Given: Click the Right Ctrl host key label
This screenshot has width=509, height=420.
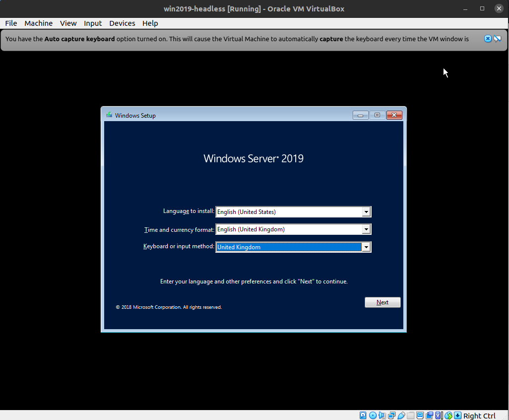Looking at the screenshot, I should click(479, 416).
